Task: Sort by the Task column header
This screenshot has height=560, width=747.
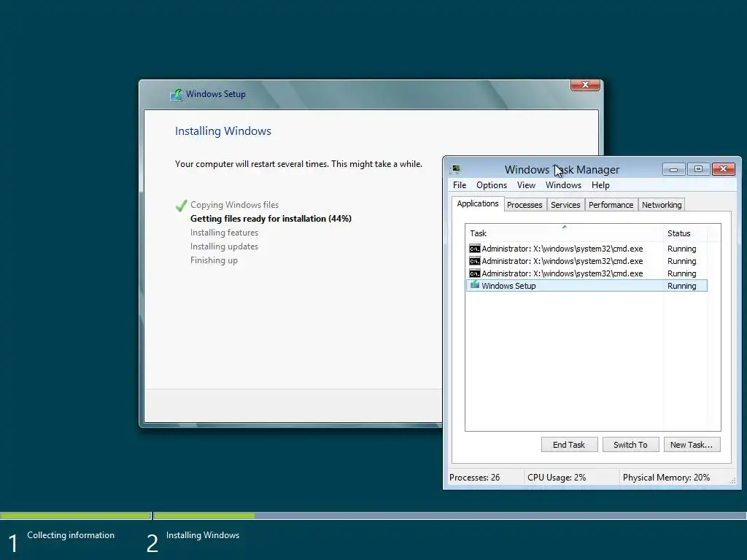Action: 564,233
